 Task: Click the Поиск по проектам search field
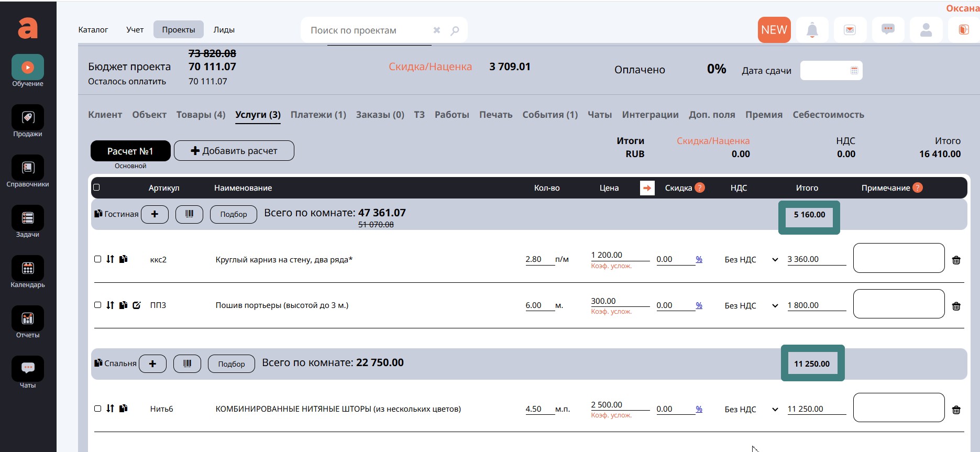coord(367,30)
